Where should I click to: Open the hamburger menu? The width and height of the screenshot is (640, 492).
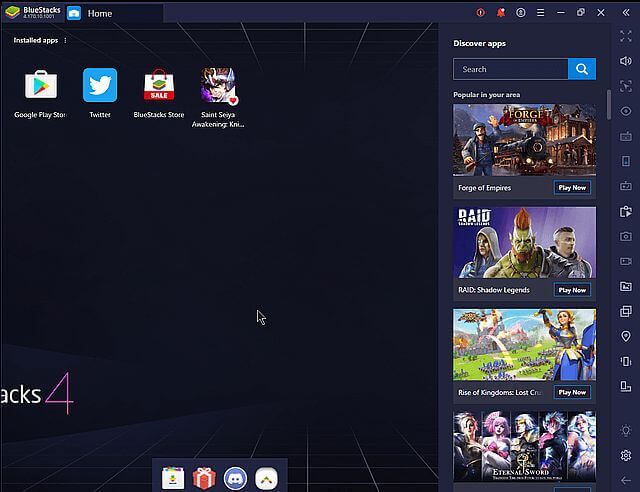pyautogui.click(x=540, y=13)
